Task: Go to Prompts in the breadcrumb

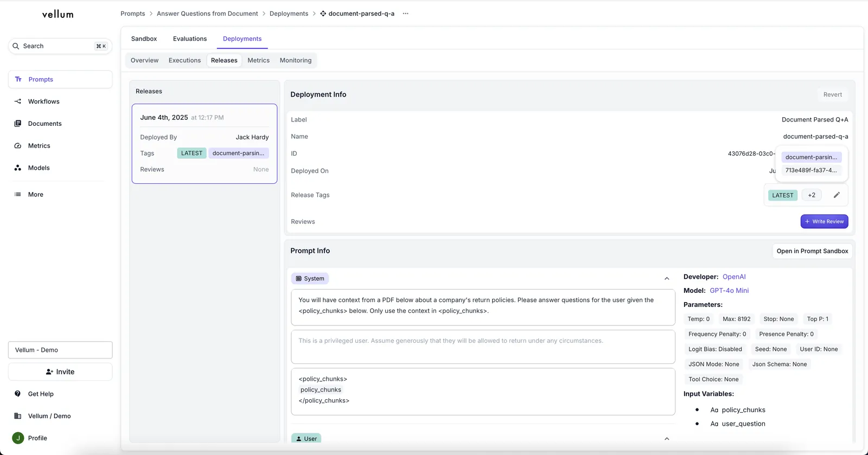Action: [133, 14]
